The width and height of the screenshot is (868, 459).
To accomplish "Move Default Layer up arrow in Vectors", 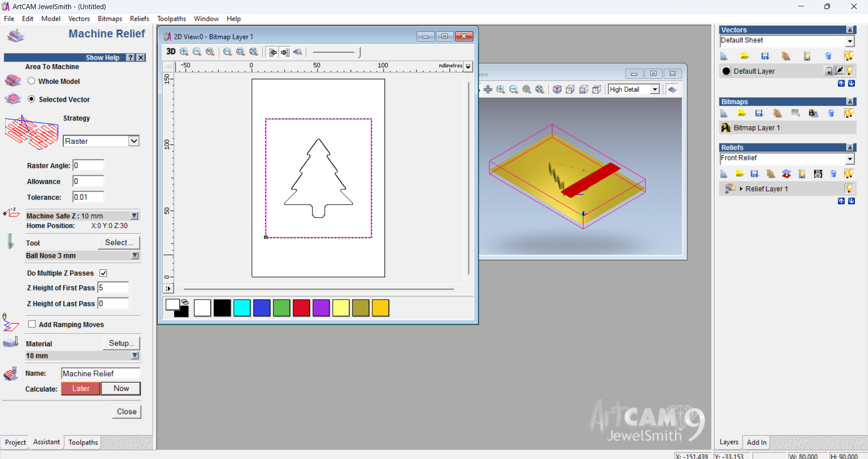I will [841, 83].
